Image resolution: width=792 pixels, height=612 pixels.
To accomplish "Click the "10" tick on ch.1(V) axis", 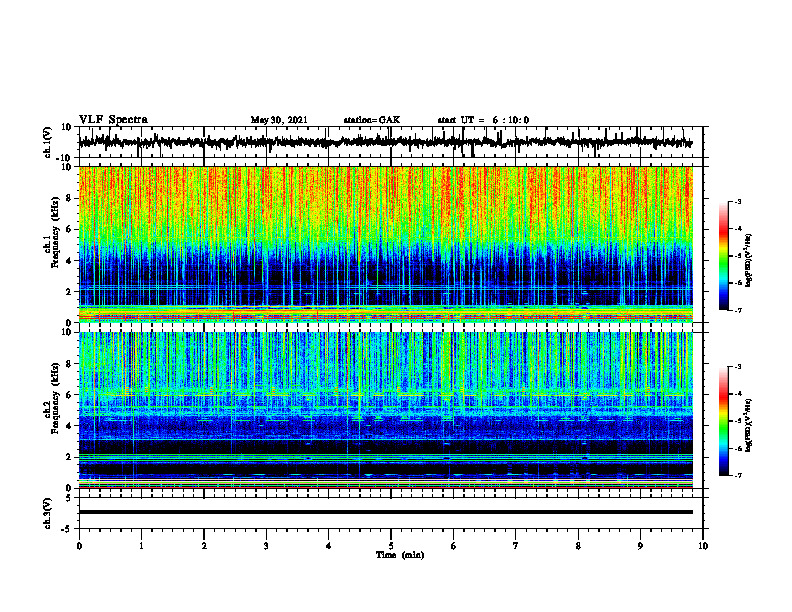I will pyautogui.click(x=67, y=127).
